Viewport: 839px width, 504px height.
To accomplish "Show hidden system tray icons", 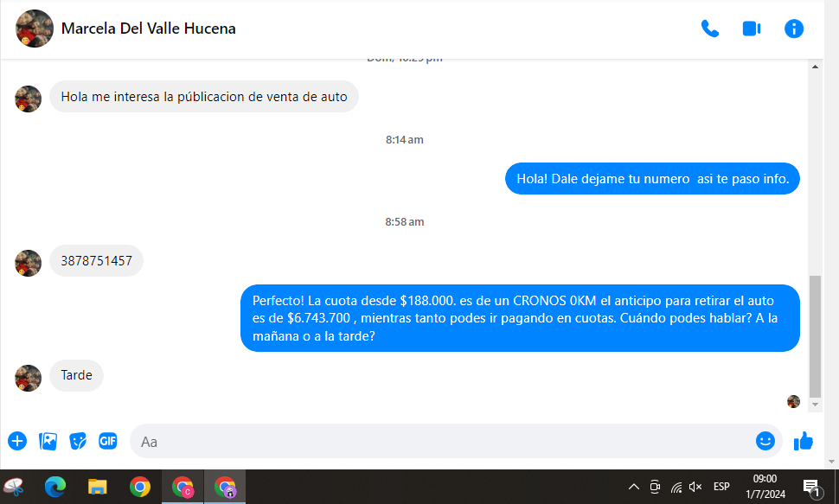I will pyautogui.click(x=634, y=487).
